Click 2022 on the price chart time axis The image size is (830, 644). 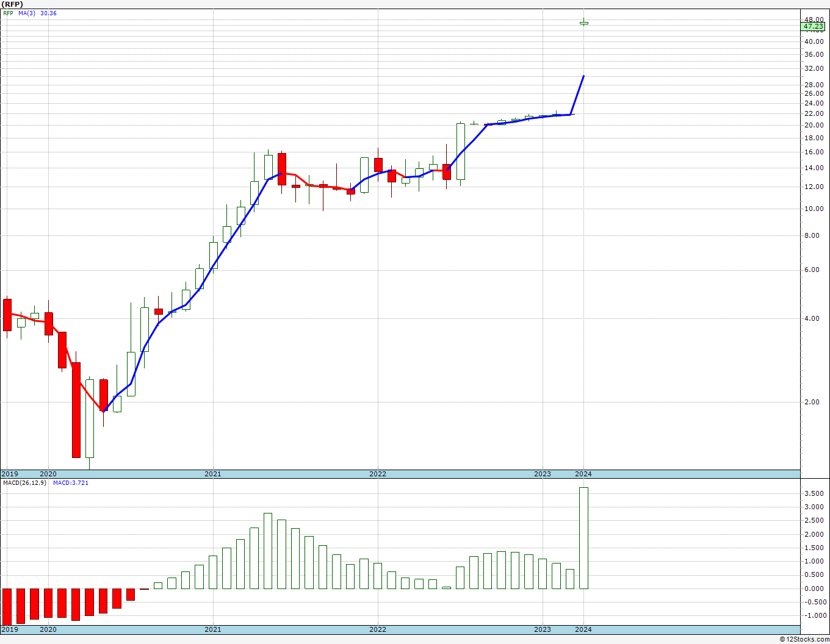378,474
